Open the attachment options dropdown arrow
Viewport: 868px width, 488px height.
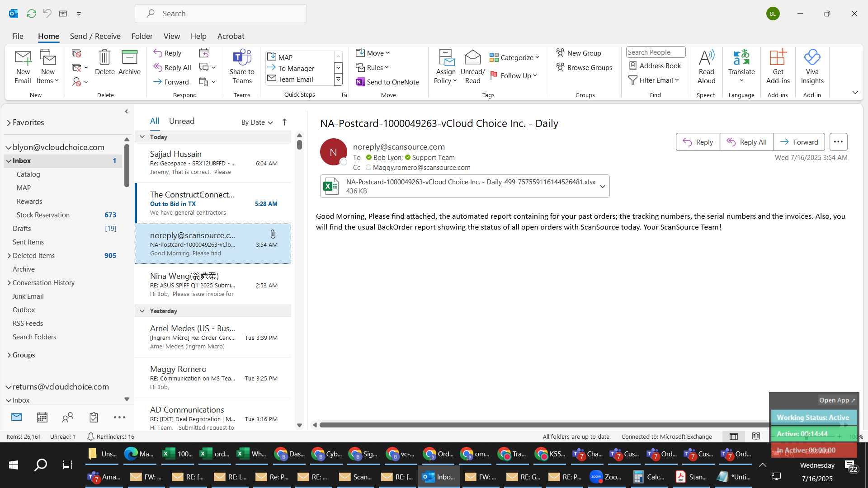[602, 187]
